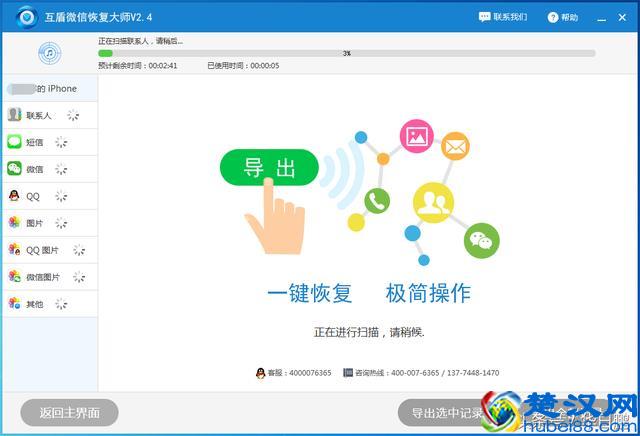
Task: Click the orange envelope mail icon
Action: pyautogui.click(x=455, y=146)
